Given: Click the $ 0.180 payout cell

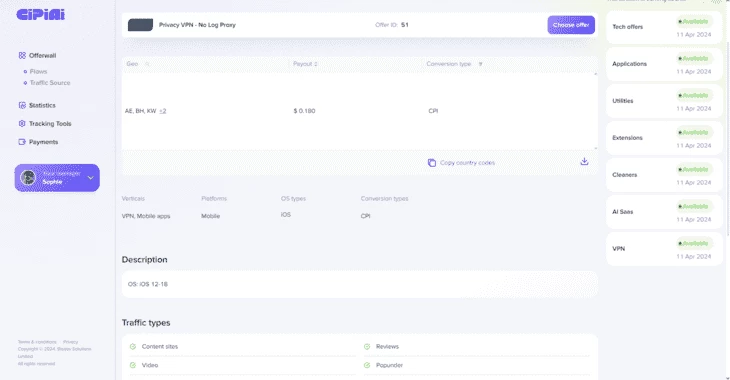Looking at the screenshot, I should 304,111.
